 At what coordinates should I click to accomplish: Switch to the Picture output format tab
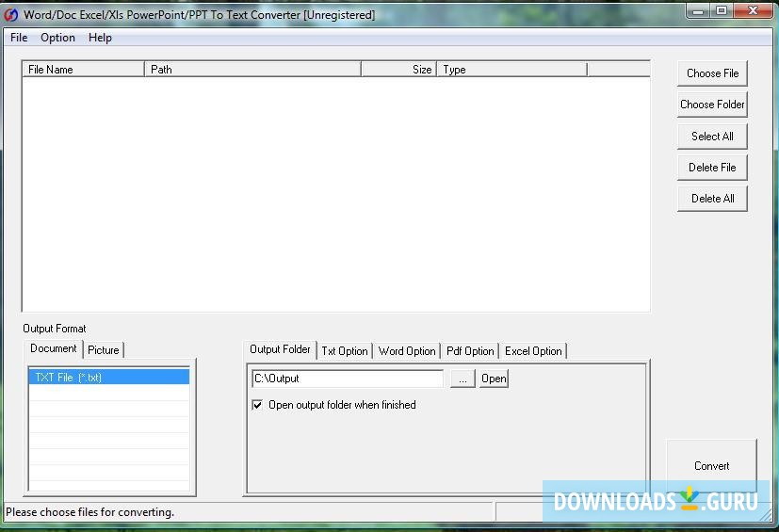coord(104,350)
